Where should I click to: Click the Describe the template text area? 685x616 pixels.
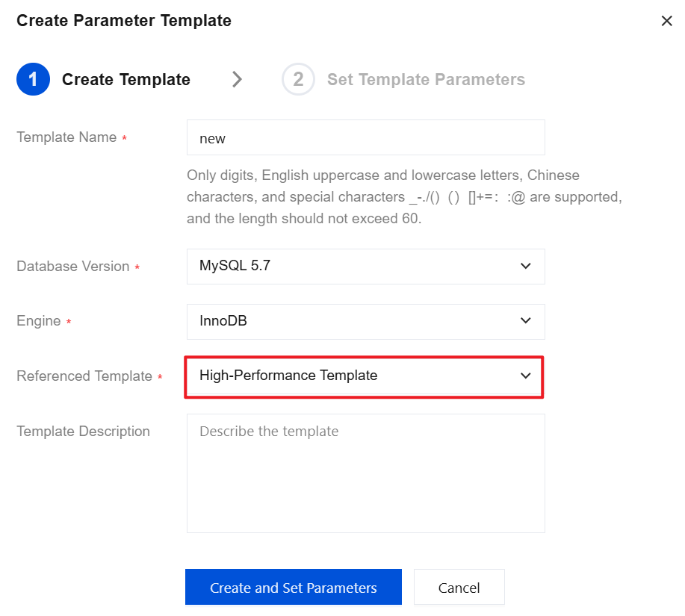coord(365,470)
